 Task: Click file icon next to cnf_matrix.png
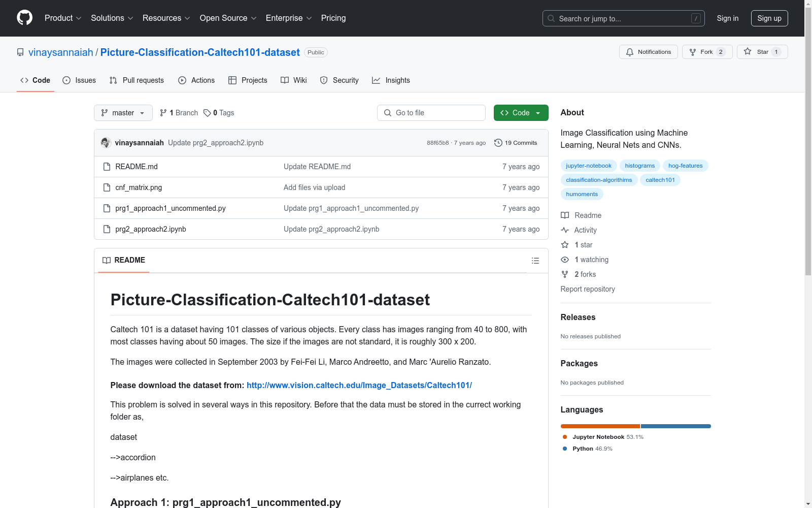(107, 187)
